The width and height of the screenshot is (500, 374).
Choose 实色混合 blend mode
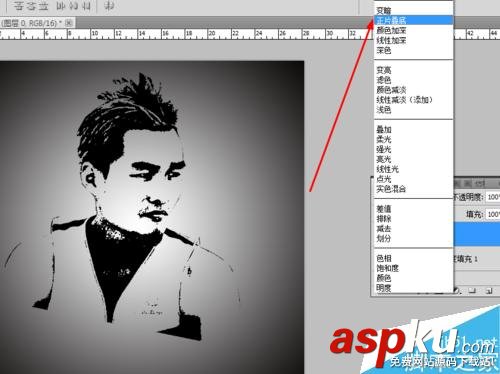tap(413, 189)
